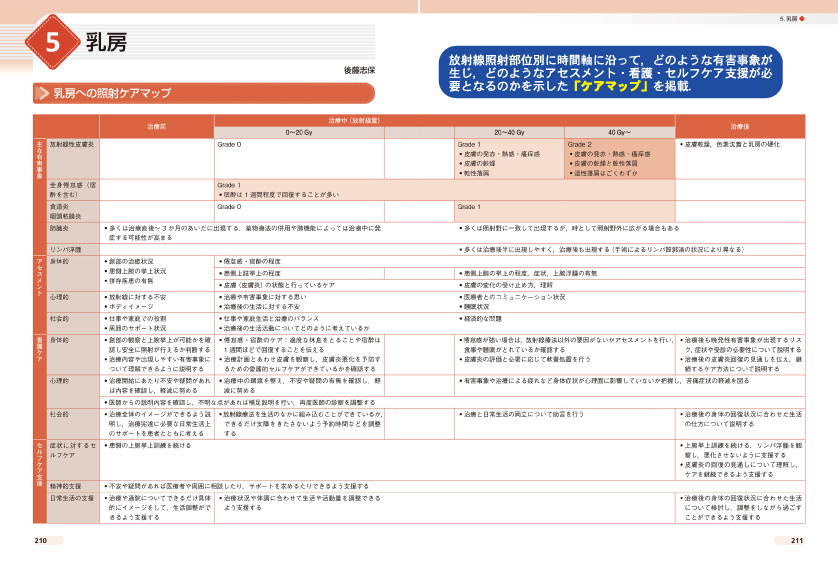Image resolution: width=838 pixels, height=567 pixels.
Task: Click '患側の上腕挙上訓練を続ける'
Action: [148, 445]
